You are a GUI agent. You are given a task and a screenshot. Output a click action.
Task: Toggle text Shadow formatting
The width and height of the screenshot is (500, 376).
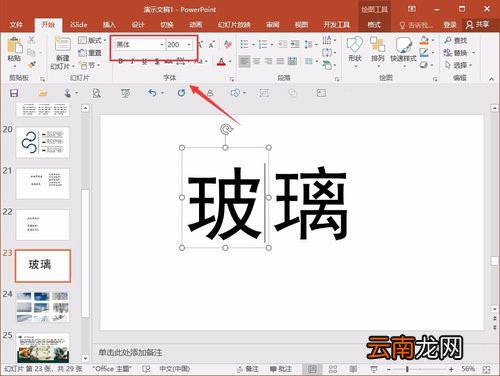(x=157, y=62)
